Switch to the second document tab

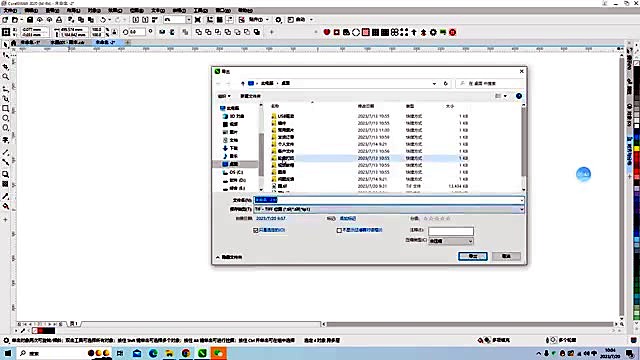pos(68,42)
